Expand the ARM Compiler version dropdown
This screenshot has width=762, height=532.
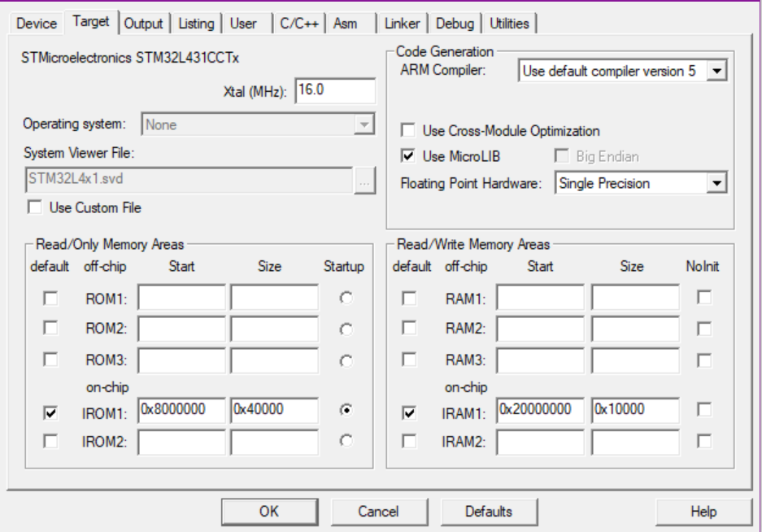pos(622,71)
